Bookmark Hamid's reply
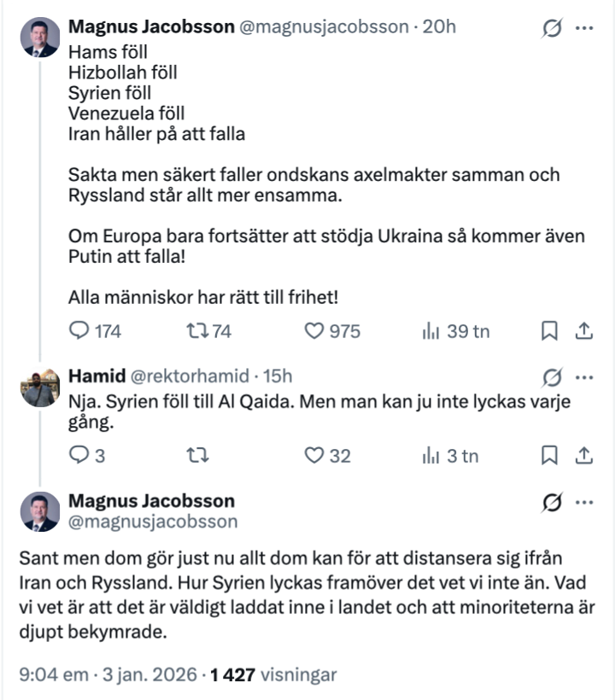The image size is (615, 700). (x=550, y=456)
